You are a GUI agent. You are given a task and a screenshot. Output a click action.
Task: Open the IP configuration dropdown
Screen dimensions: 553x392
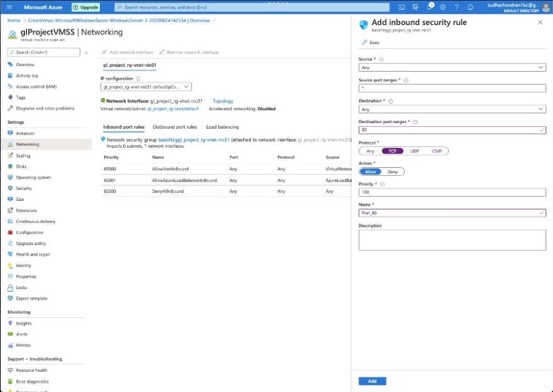click(x=146, y=87)
